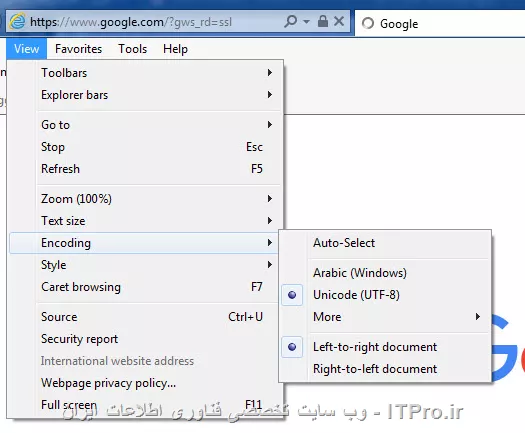Open the address bar dropdown arrow

(306, 22)
